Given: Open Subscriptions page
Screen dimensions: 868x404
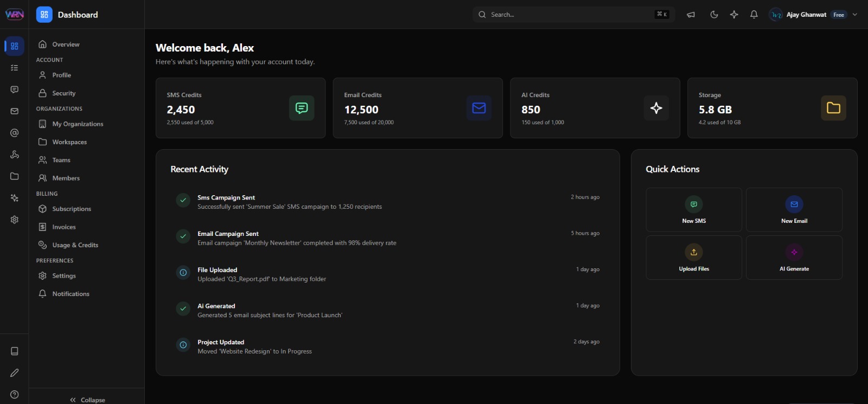Looking at the screenshot, I should [87, 209].
